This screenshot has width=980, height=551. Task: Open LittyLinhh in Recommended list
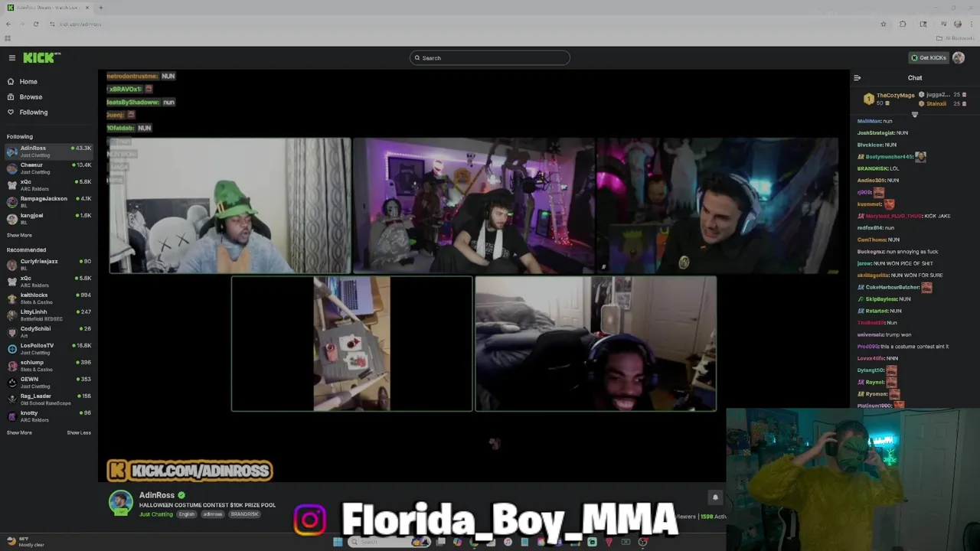pyautogui.click(x=49, y=315)
